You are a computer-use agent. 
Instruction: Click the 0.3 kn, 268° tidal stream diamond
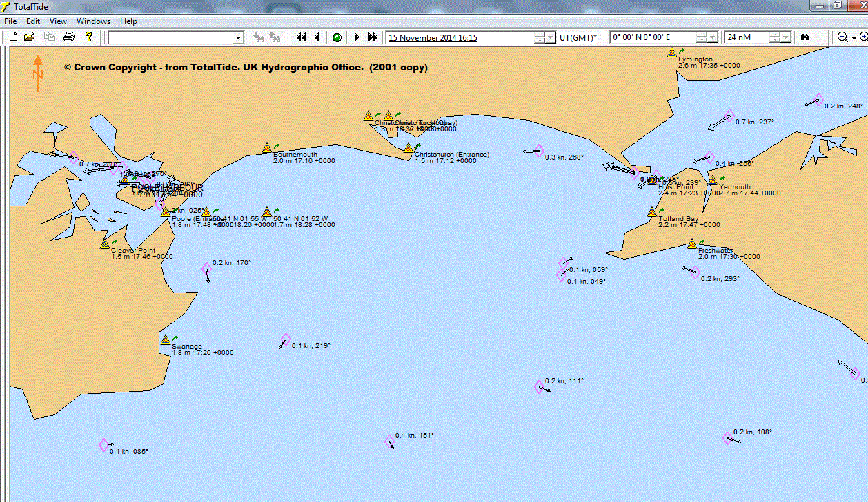tap(538, 151)
